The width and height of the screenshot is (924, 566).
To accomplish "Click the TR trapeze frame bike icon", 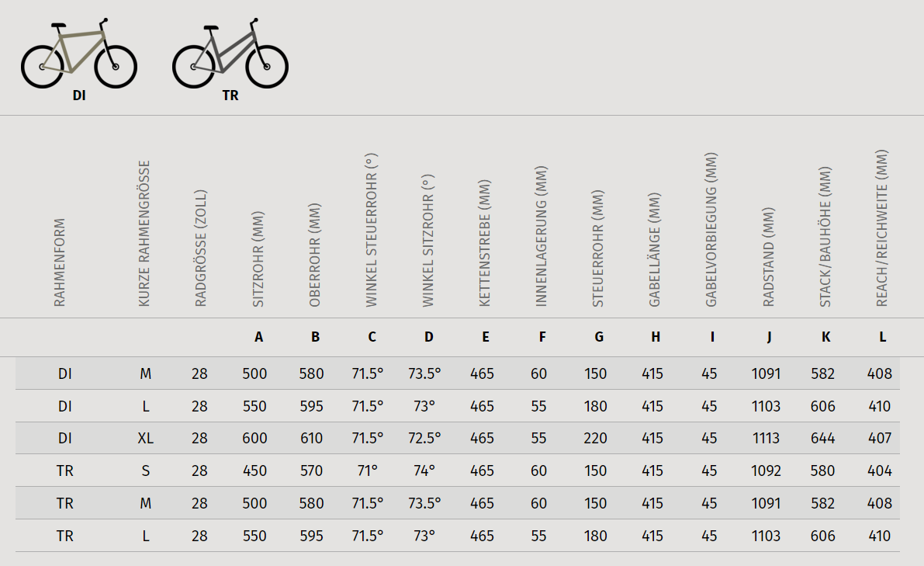I will pos(230,53).
